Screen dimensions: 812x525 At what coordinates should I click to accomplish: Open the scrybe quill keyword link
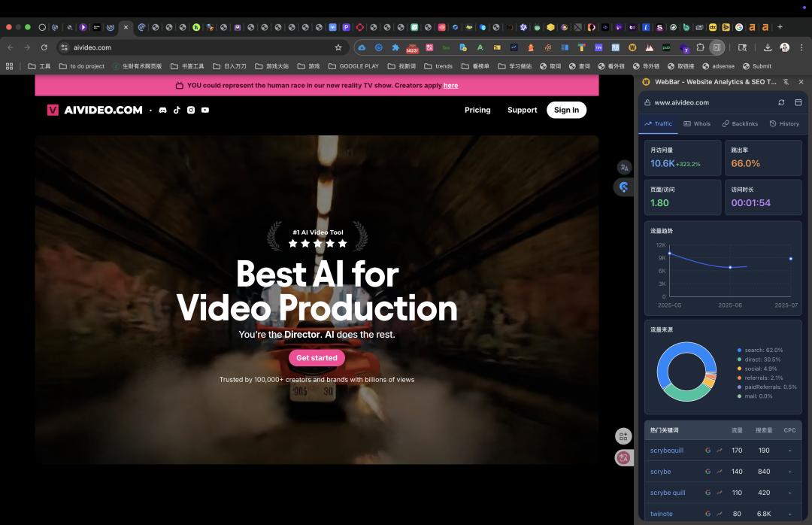[x=668, y=493]
